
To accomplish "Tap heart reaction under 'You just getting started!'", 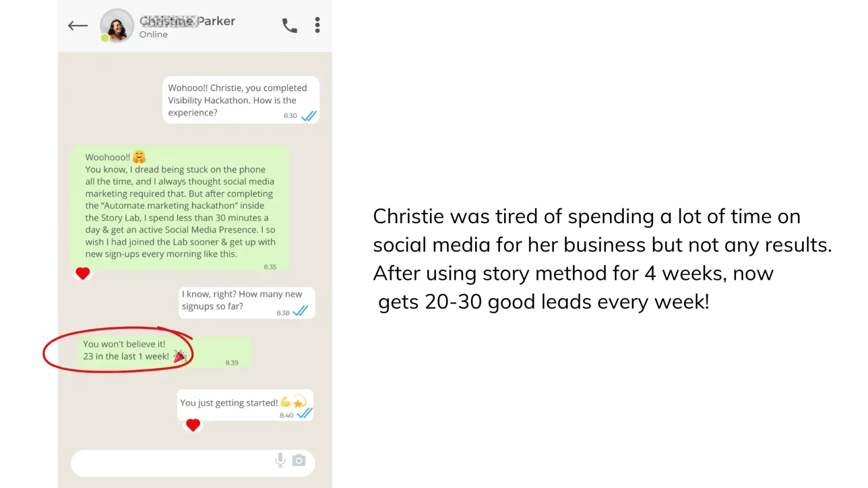I will (x=193, y=426).
